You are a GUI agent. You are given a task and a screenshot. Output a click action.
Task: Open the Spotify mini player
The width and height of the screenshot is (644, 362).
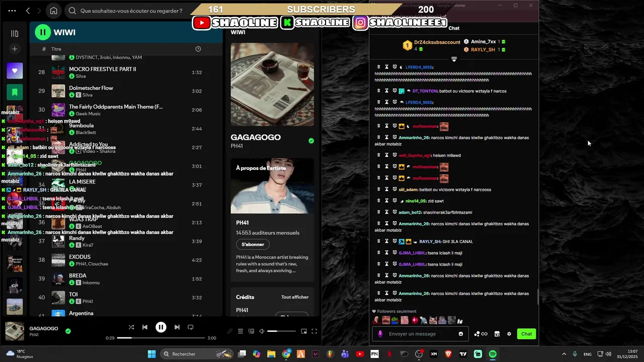pos(304,331)
